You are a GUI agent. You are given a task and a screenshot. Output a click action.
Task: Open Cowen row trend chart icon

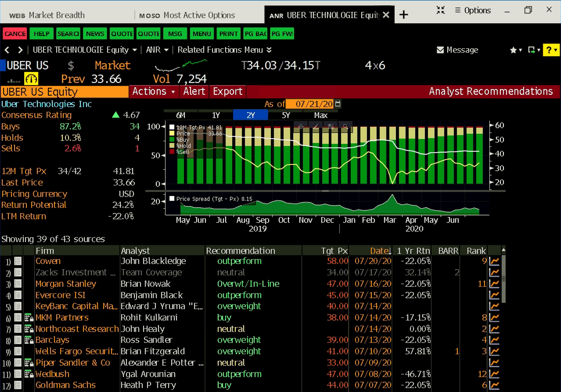point(494,261)
